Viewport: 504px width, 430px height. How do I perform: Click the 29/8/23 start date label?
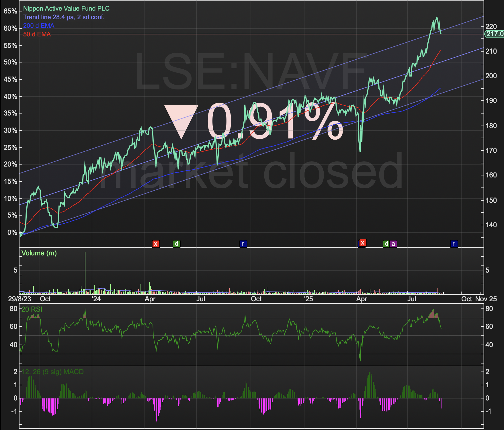(20, 299)
